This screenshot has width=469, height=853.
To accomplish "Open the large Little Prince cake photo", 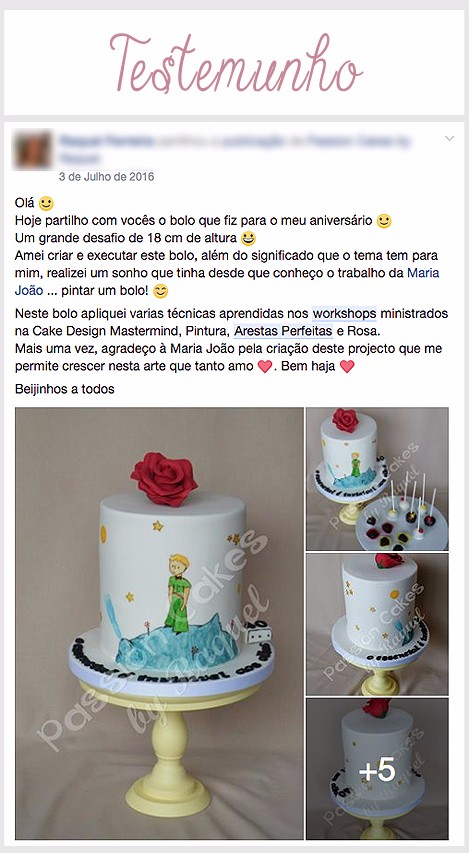I will [x=159, y=623].
